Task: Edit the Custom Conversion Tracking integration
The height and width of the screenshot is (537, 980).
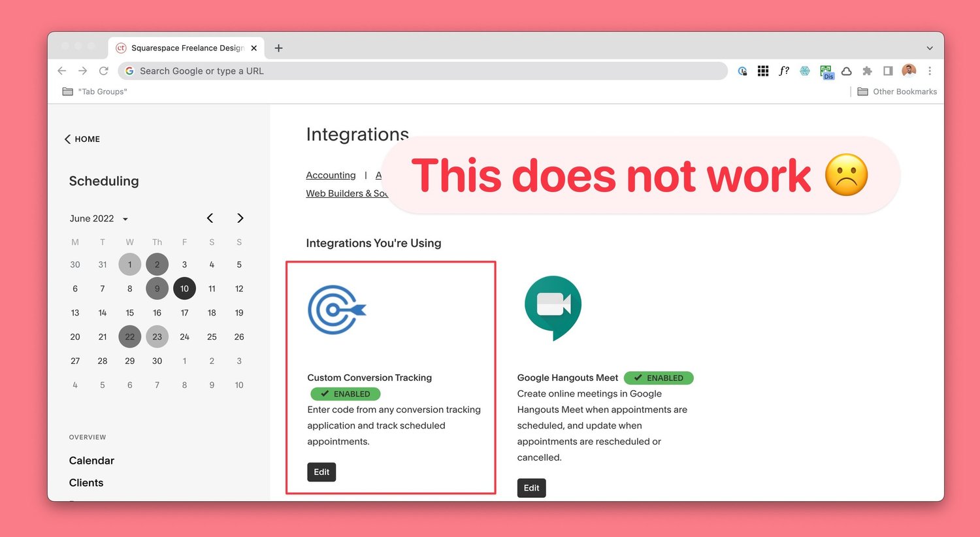Action: (321, 472)
